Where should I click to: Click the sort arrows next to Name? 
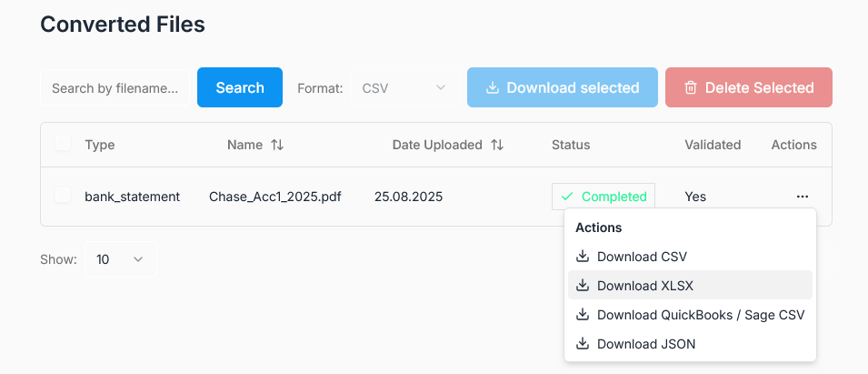click(x=277, y=145)
